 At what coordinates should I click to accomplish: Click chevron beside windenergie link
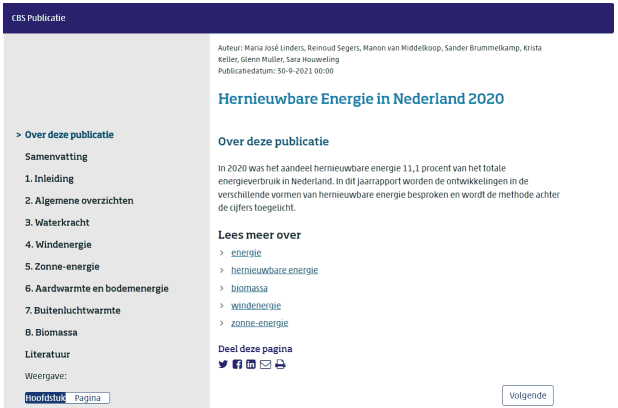click(222, 306)
